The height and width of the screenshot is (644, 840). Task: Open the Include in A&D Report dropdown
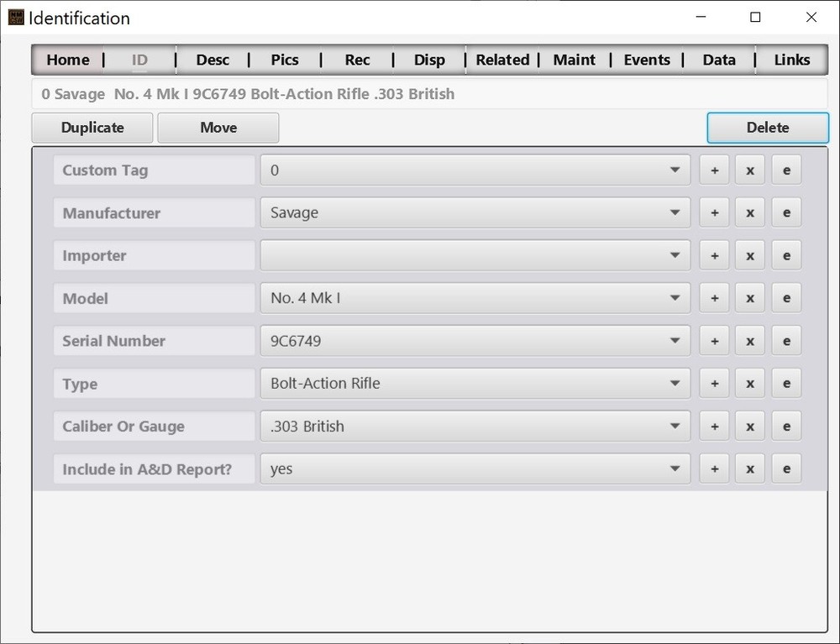[x=676, y=468]
